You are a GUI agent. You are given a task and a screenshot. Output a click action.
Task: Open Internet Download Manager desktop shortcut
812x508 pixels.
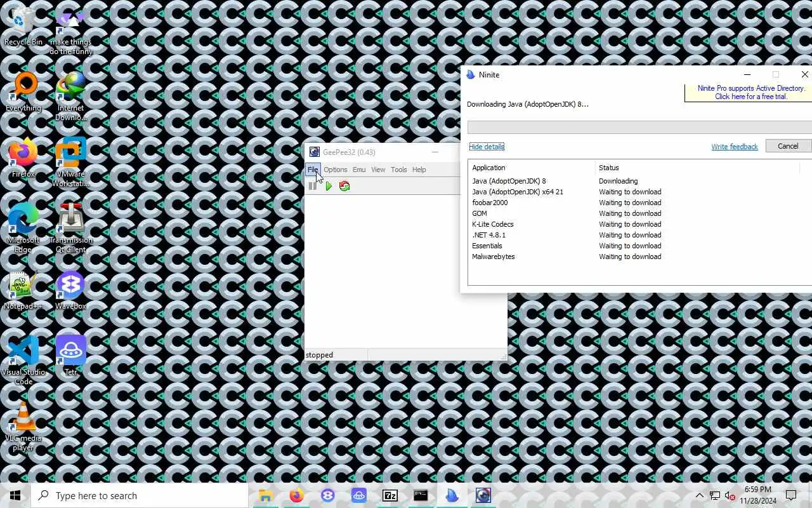click(x=70, y=97)
